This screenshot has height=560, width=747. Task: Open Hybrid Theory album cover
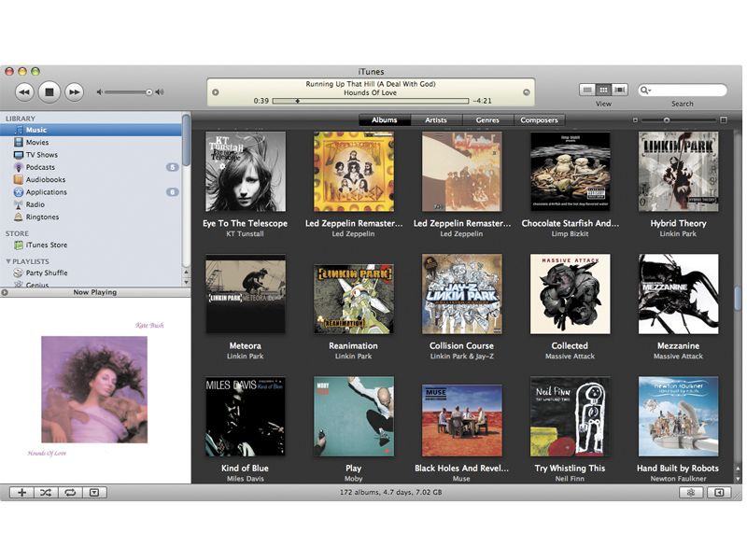coord(679,172)
